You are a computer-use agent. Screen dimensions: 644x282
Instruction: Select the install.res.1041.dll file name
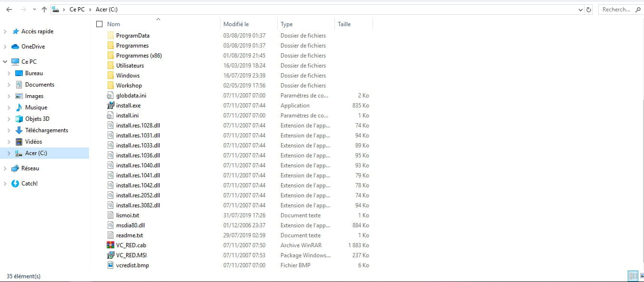click(x=138, y=175)
